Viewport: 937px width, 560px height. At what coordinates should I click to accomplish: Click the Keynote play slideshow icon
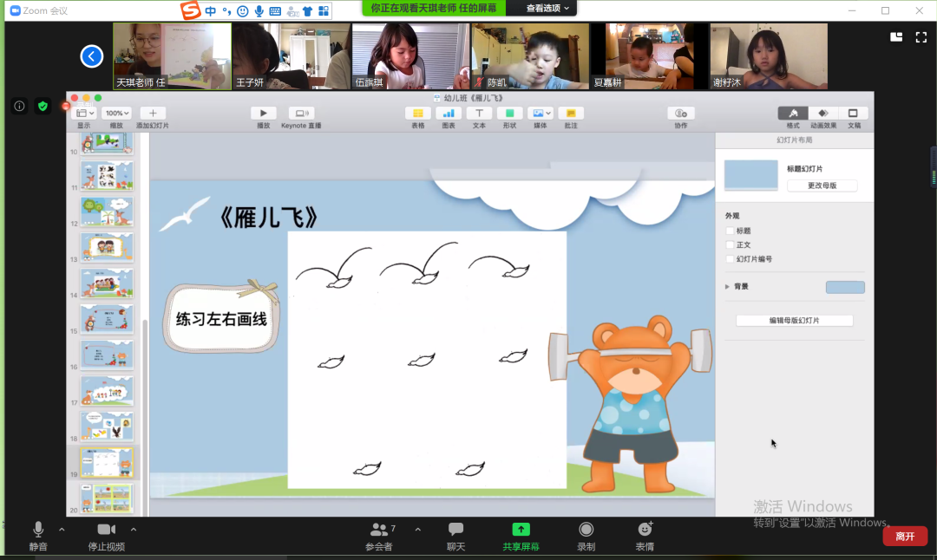[x=263, y=113]
